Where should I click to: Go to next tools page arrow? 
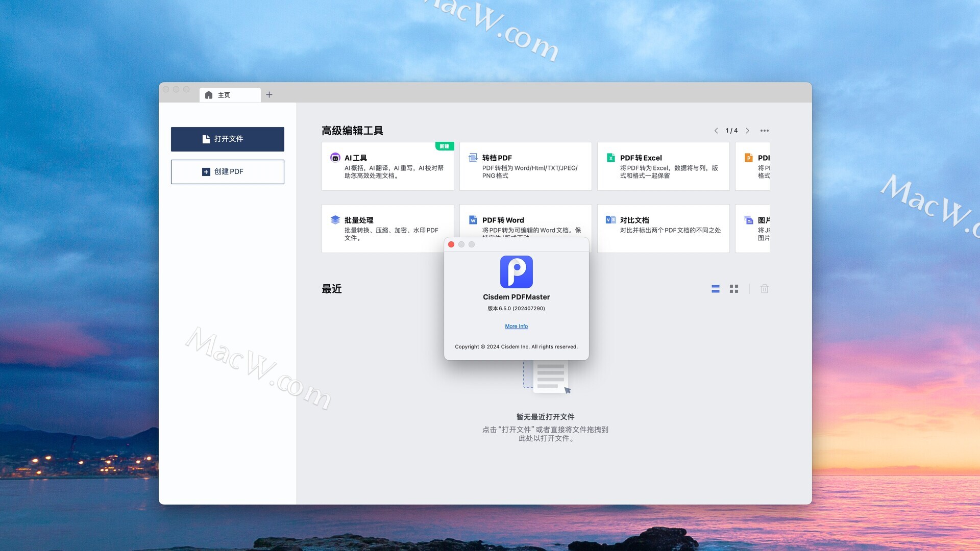[747, 131]
